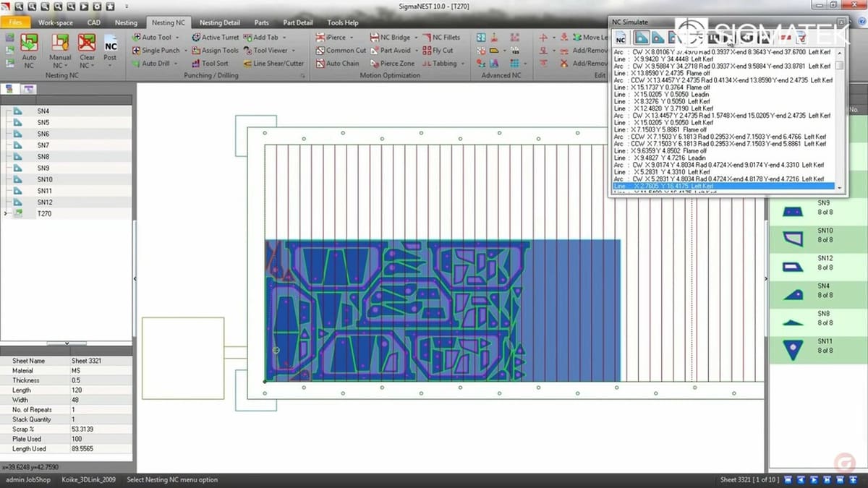The image size is (868, 488).
Task: Click the Tabbing command
Action: coord(439,64)
